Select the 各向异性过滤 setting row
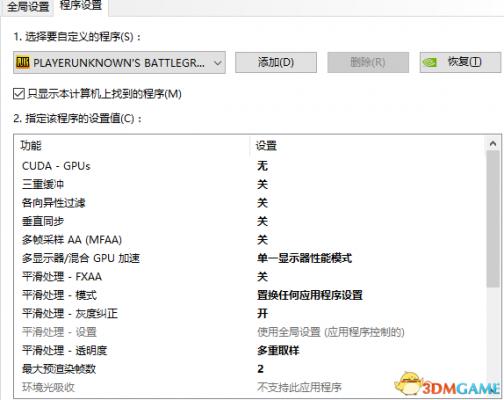 coord(250,203)
